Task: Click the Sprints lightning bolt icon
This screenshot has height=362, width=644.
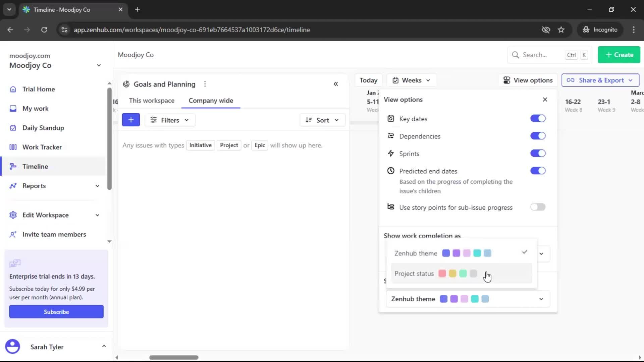Action: [x=391, y=153]
